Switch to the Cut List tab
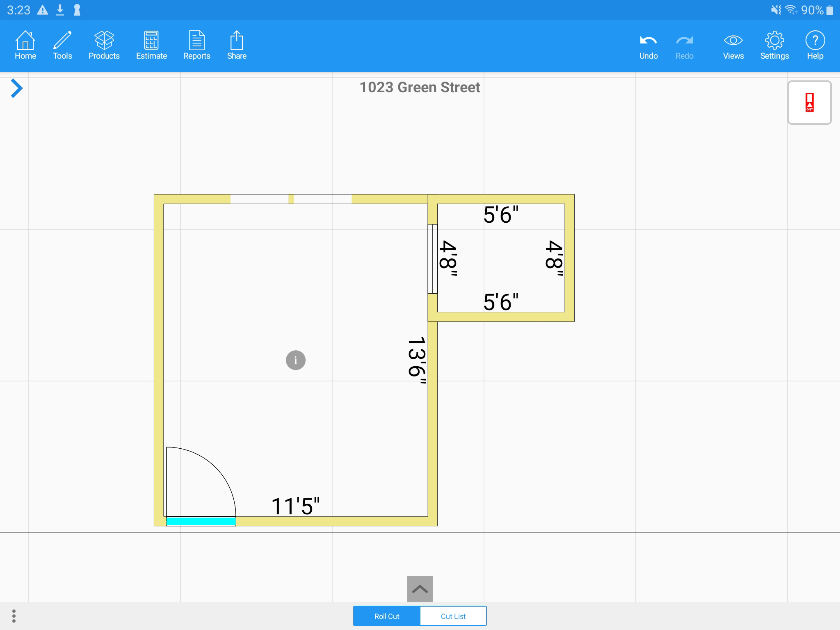Image resolution: width=840 pixels, height=630 pixels. [453, 616]
